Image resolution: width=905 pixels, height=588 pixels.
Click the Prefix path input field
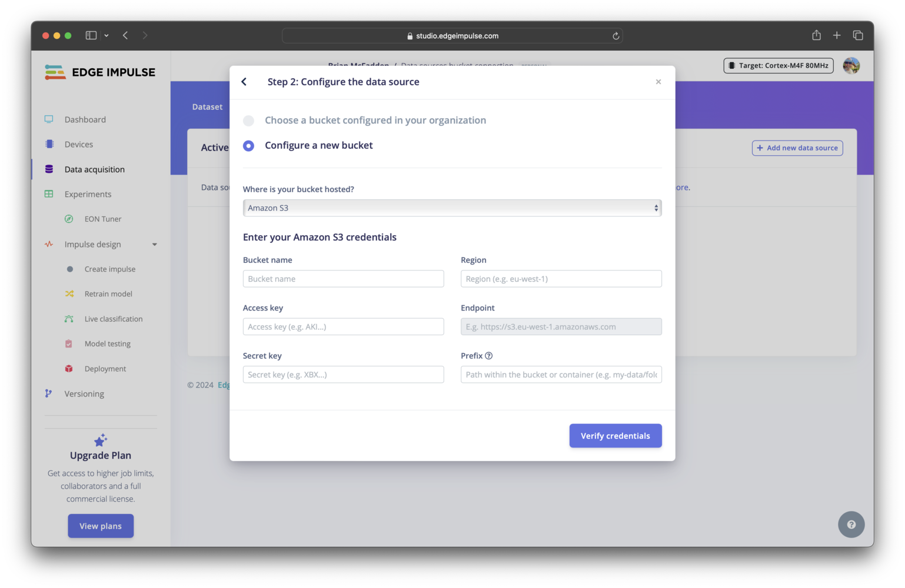tap(561, 375)
